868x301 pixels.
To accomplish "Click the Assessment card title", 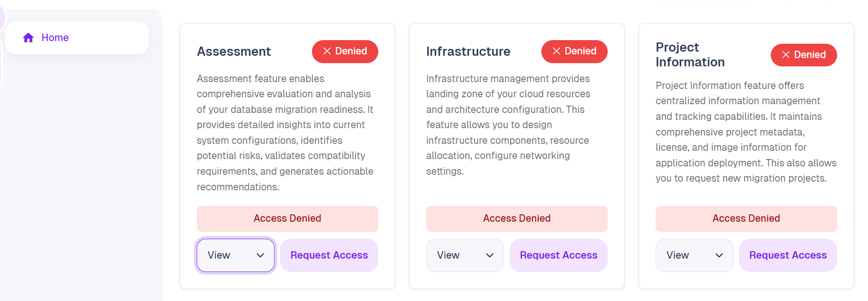I will (x=234, y=51).
